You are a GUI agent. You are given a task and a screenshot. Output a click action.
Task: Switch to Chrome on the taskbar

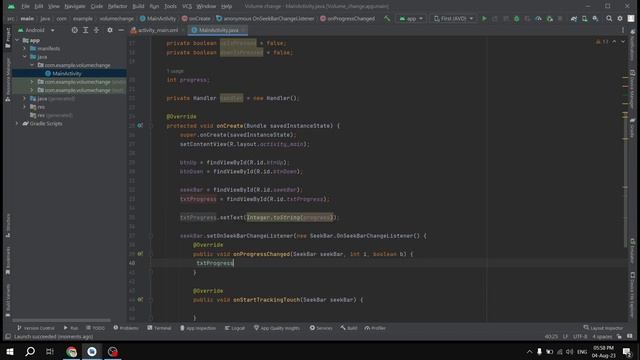[x=71, y=351]
